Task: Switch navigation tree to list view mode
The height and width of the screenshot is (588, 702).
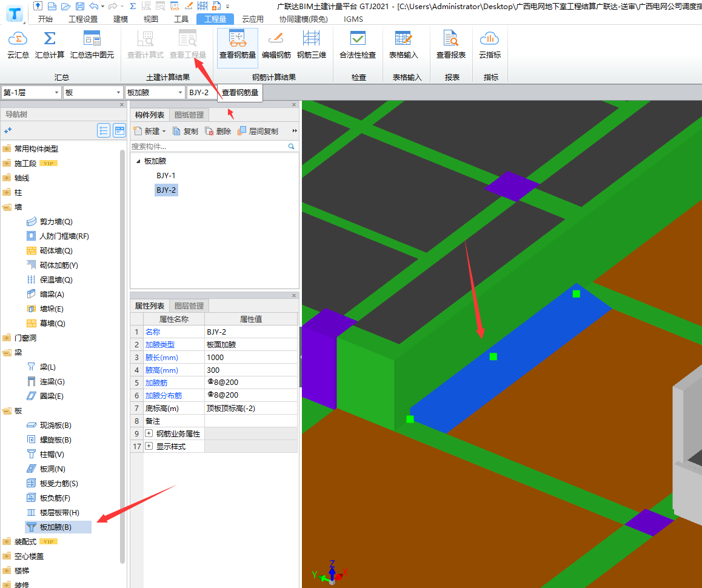Action: 104,130
